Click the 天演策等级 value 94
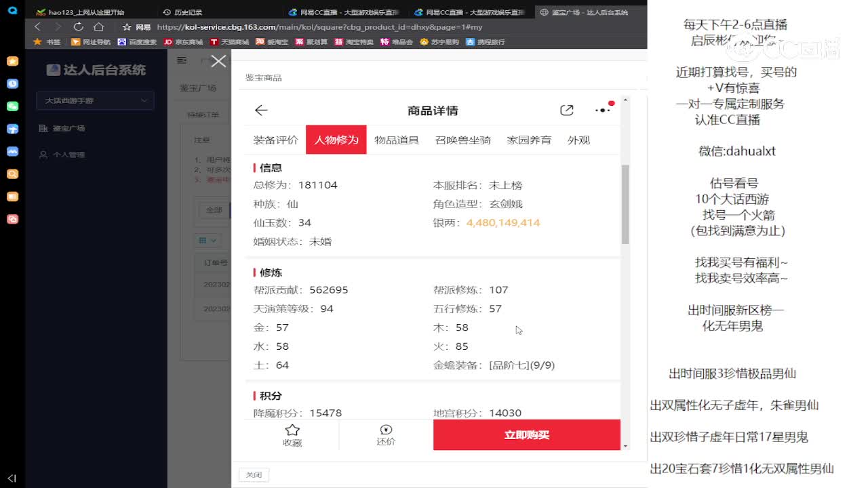The width and height of the screenshot is (868, 488). [327, 309]
